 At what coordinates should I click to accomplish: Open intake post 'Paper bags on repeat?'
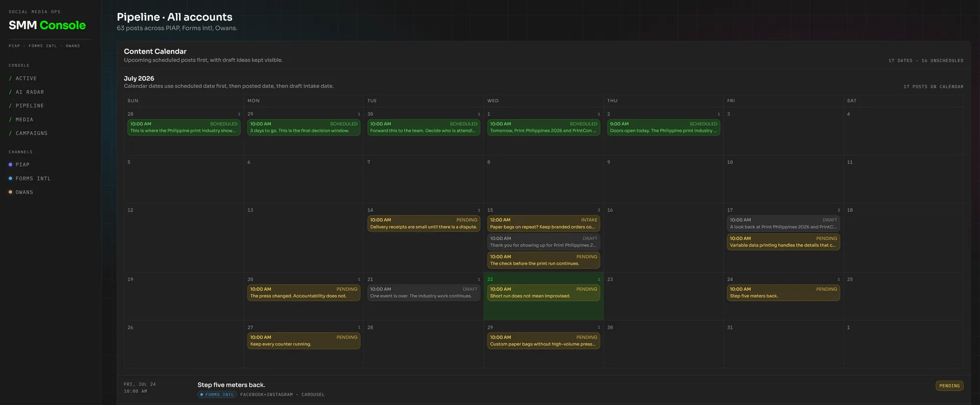point(543,224)
